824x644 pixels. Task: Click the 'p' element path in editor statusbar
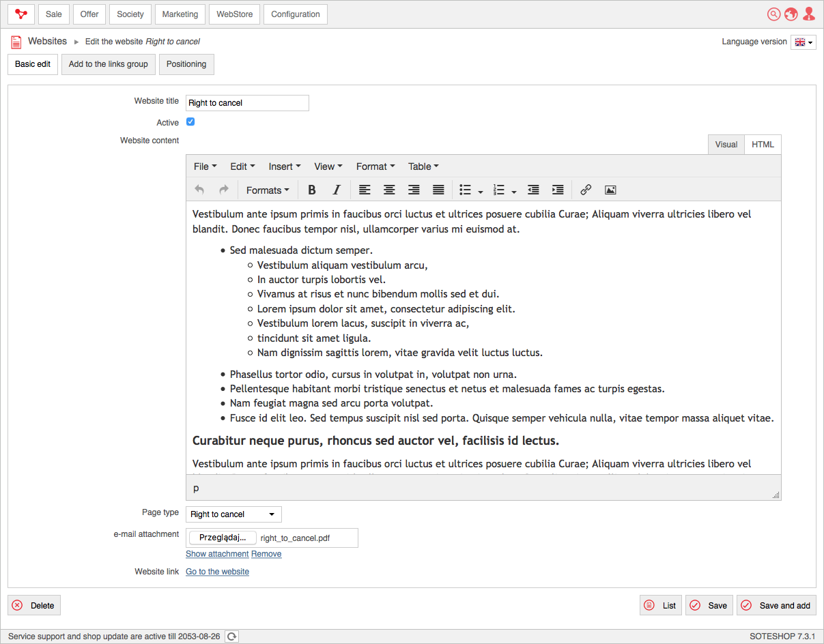tap(196, 488)
